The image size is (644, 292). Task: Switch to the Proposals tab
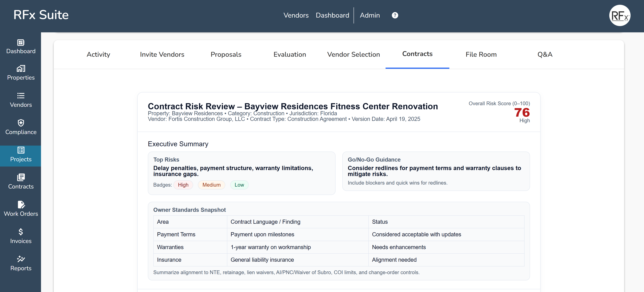[226, 54]
